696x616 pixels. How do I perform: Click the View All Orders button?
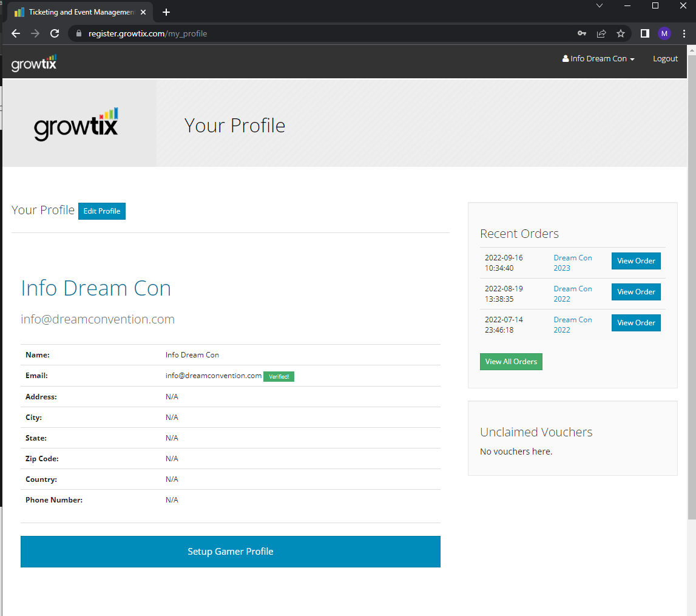tap(511, 362)
